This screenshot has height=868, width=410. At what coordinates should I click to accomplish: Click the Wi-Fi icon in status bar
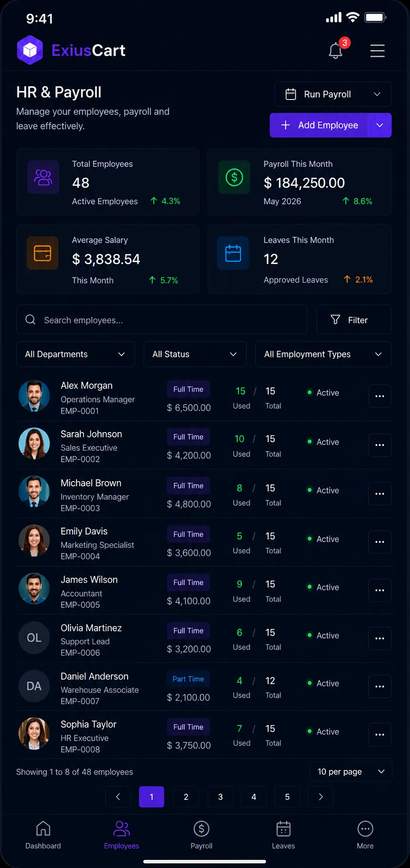pos(352,18)
